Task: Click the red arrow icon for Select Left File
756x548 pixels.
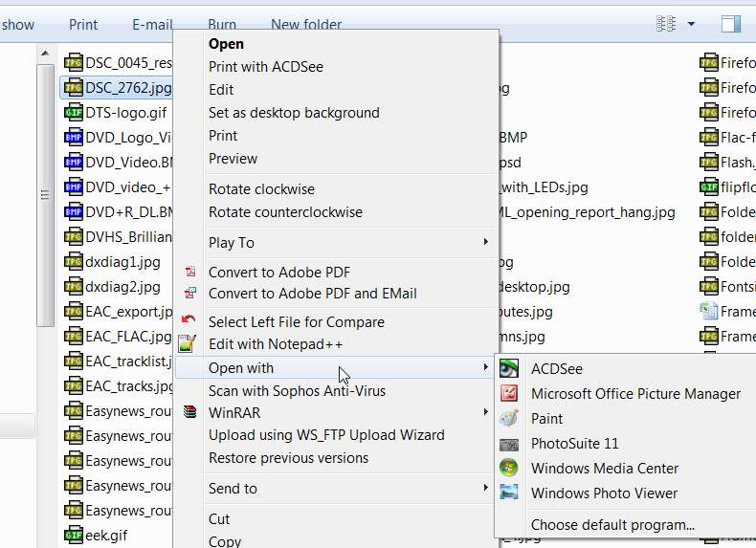Action: tap(188, 319)
